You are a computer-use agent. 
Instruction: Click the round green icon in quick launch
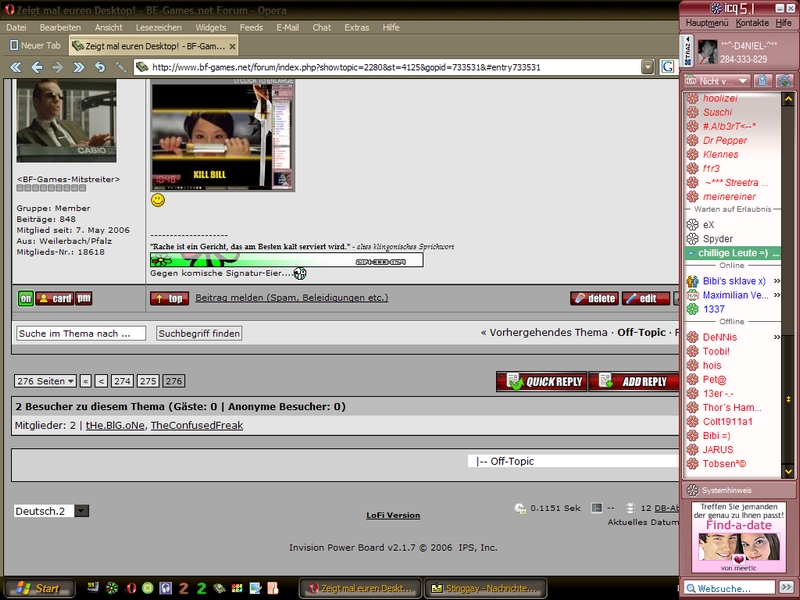(x=147, y=588)
